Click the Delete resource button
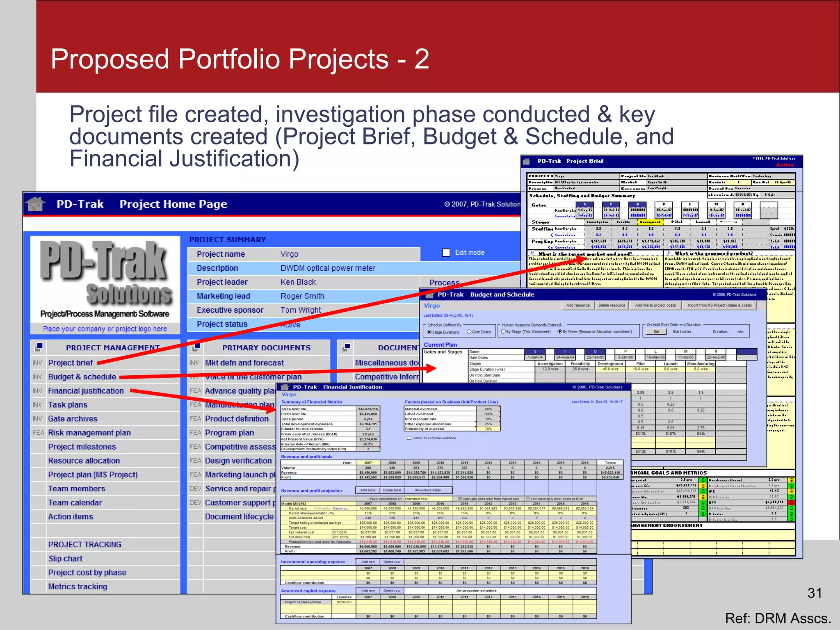The height and width of the screenshot is (630, 840). coord(612,306)
